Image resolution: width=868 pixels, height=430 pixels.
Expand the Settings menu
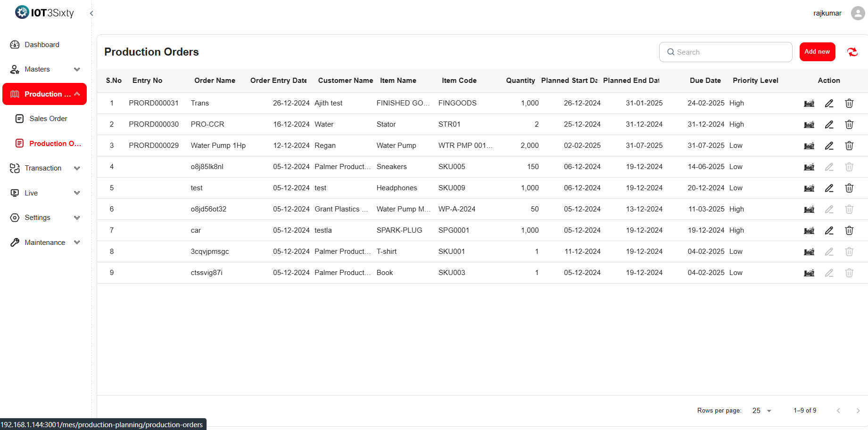tap(45, 218)
